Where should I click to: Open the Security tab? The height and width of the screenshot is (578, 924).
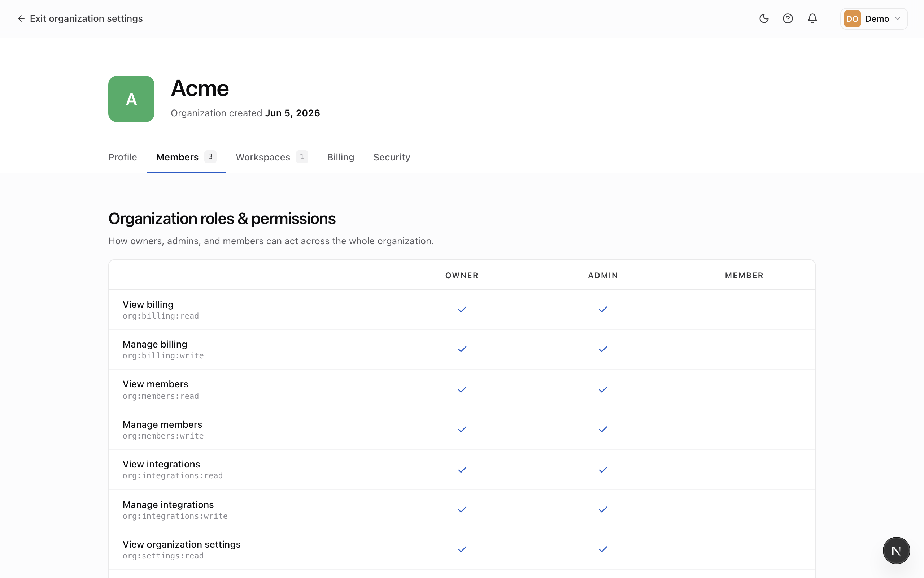tap(392, 157)
